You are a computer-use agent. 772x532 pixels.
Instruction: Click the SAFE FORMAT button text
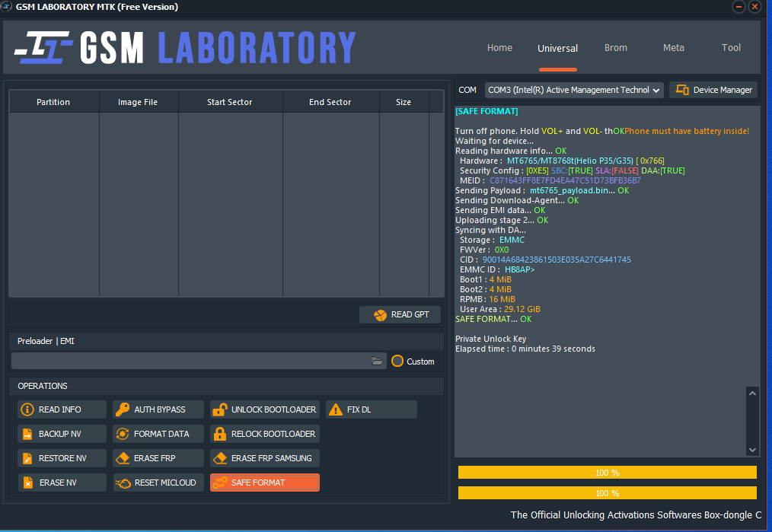(258, 483)
